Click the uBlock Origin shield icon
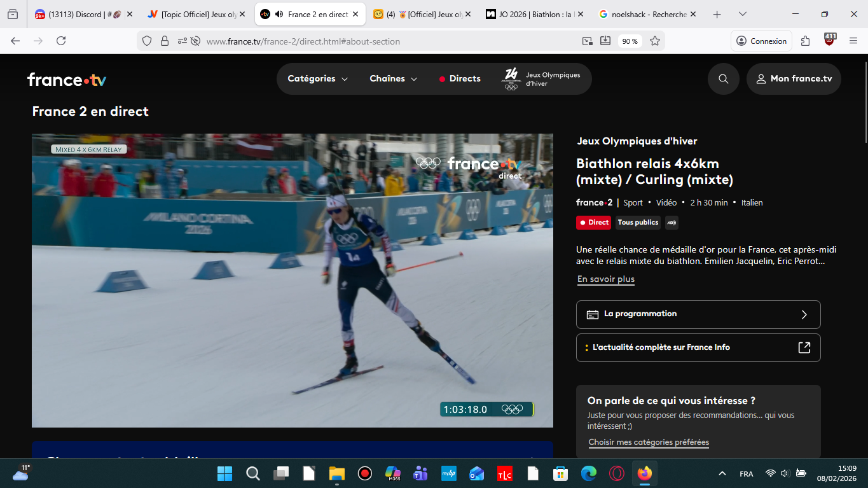This screenshot has height=488, width=868. [829, 40]
